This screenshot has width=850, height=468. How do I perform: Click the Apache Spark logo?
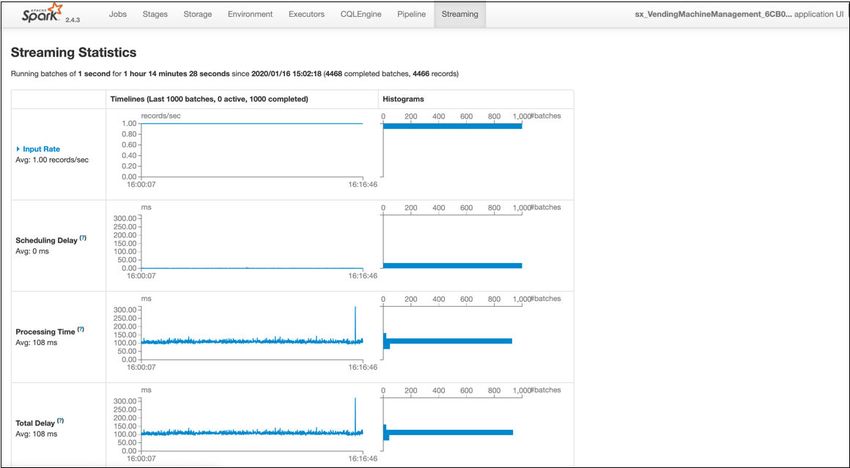pyautogui.click(x=43, y=13)
